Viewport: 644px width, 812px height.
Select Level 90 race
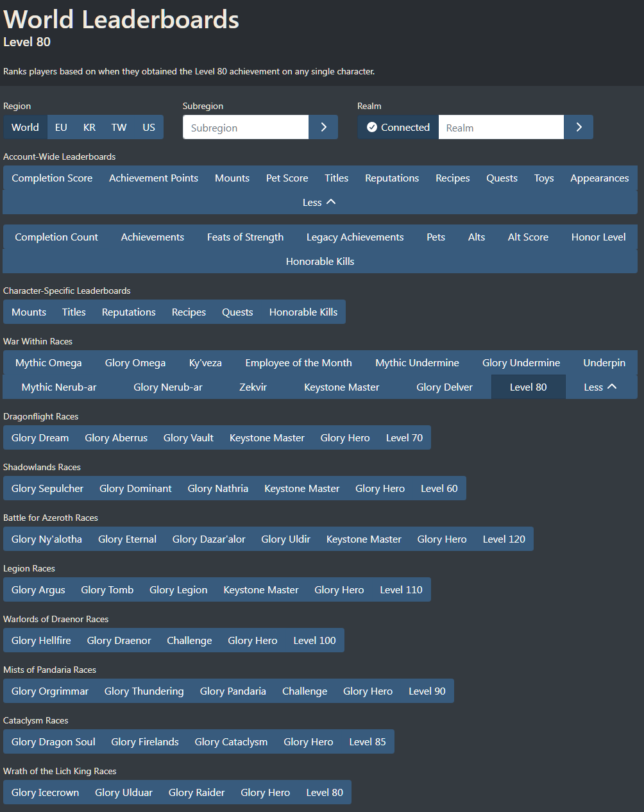click(x=427, y=691)
